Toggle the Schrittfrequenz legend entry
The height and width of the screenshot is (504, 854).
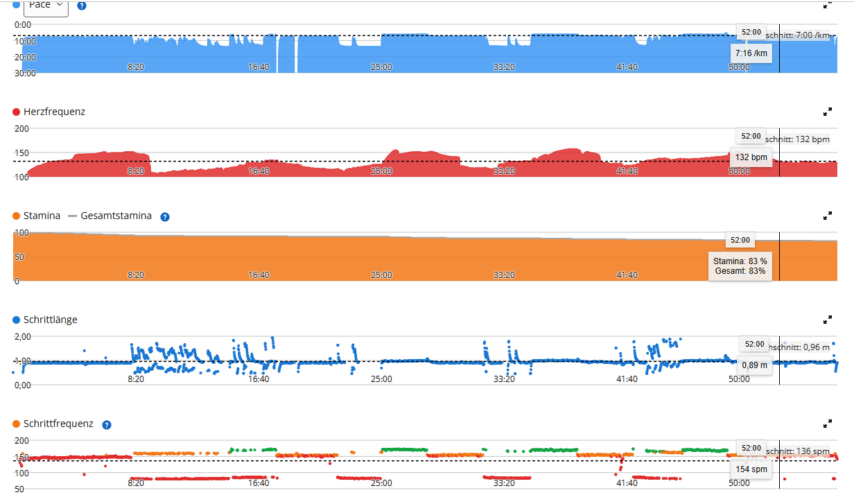pos(53,424)
